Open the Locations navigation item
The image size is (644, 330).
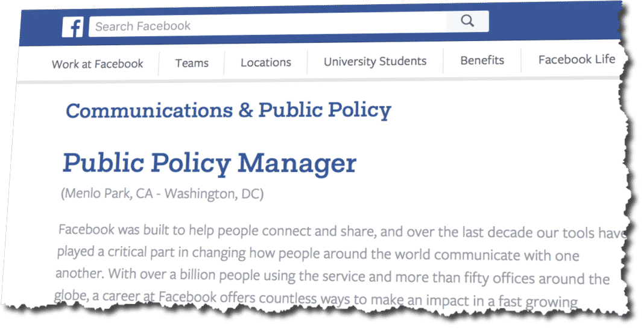(x=266, y=63)
